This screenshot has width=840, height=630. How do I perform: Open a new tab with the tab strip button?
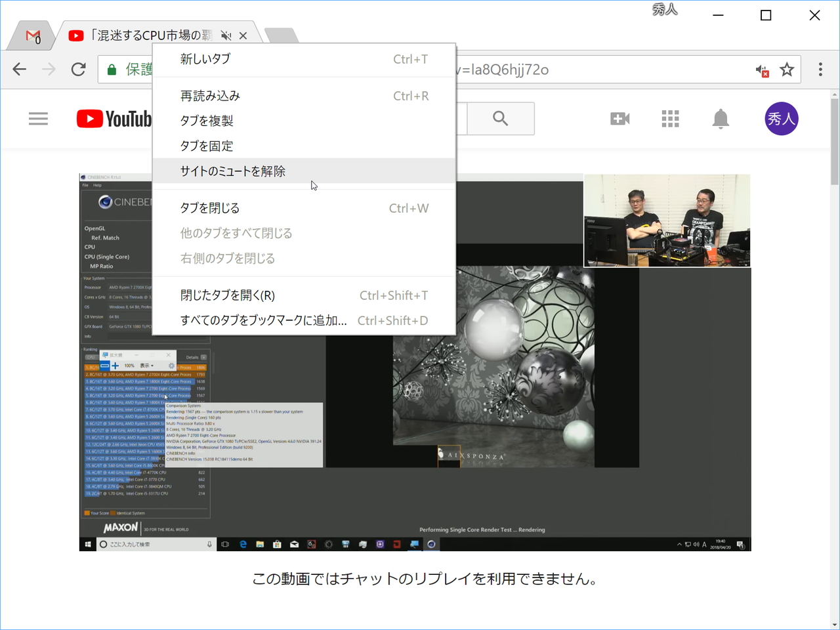282,35
